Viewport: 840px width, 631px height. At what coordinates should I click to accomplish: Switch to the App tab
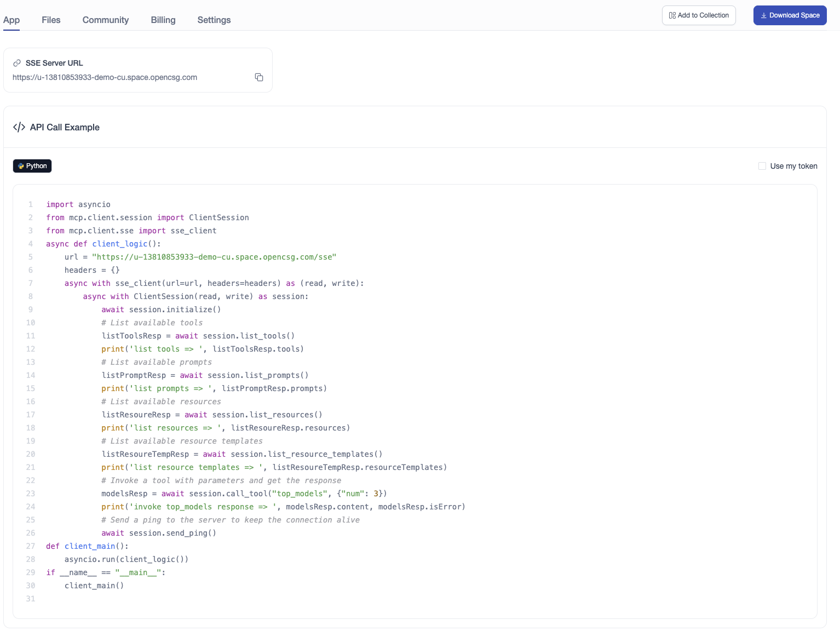coord(11,20)
